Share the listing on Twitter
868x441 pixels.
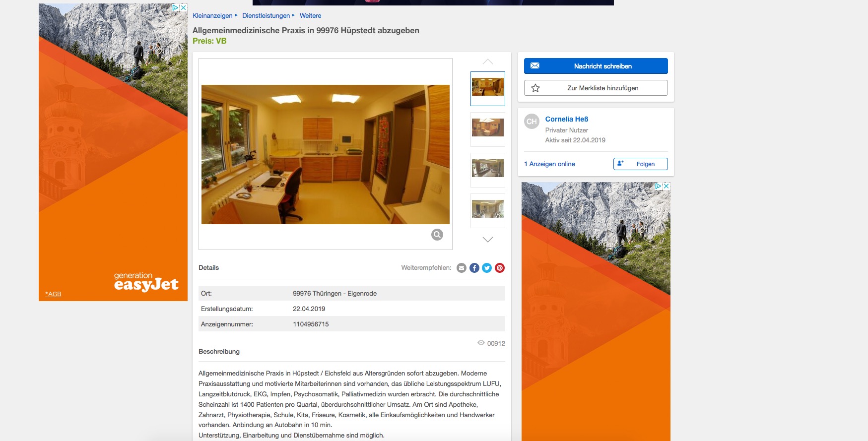(x=487, y=268)
